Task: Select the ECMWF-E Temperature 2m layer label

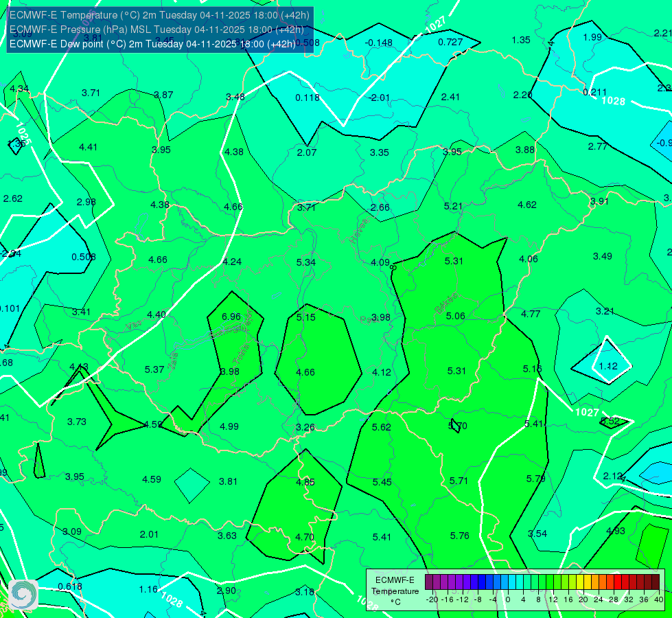Action: (159, 15)
